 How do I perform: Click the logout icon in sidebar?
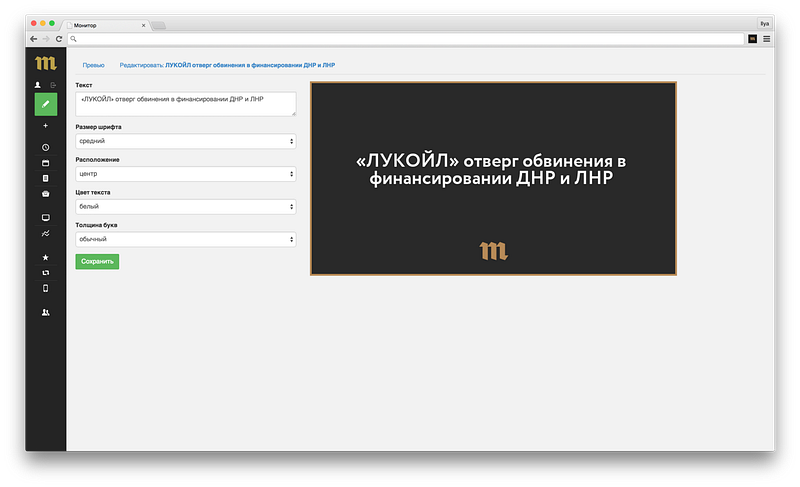(x=53, y=85)
